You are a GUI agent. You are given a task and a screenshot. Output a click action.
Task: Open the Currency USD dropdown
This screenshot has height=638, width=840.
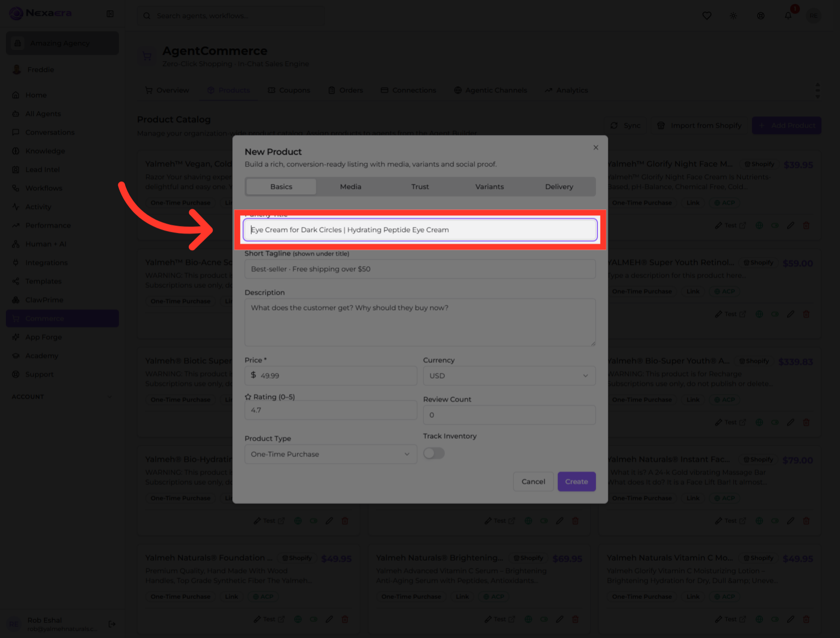click(509, 376)
